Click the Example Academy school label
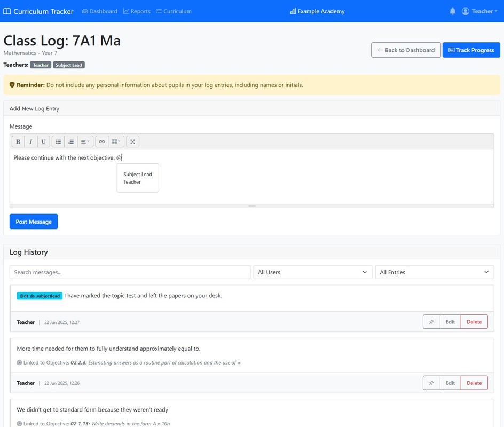504x427 pixels. pos(317,11)
